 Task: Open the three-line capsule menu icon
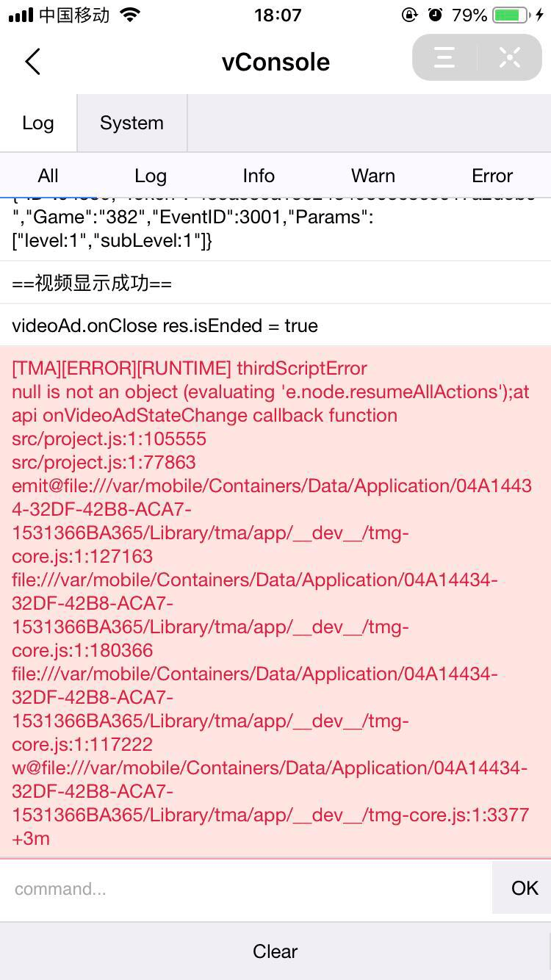coord(444,58)
